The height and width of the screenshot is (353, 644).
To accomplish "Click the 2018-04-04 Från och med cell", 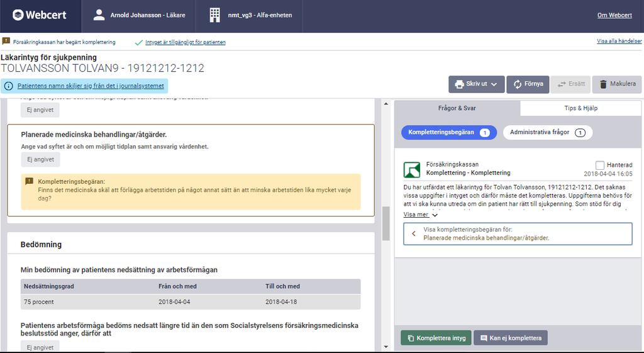I will [174, 301].
